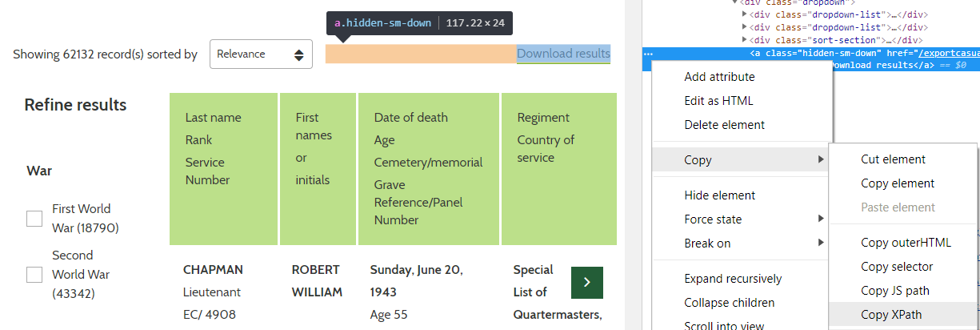Click the Age 55 text
Screen dimensions: 980x330
389,315
